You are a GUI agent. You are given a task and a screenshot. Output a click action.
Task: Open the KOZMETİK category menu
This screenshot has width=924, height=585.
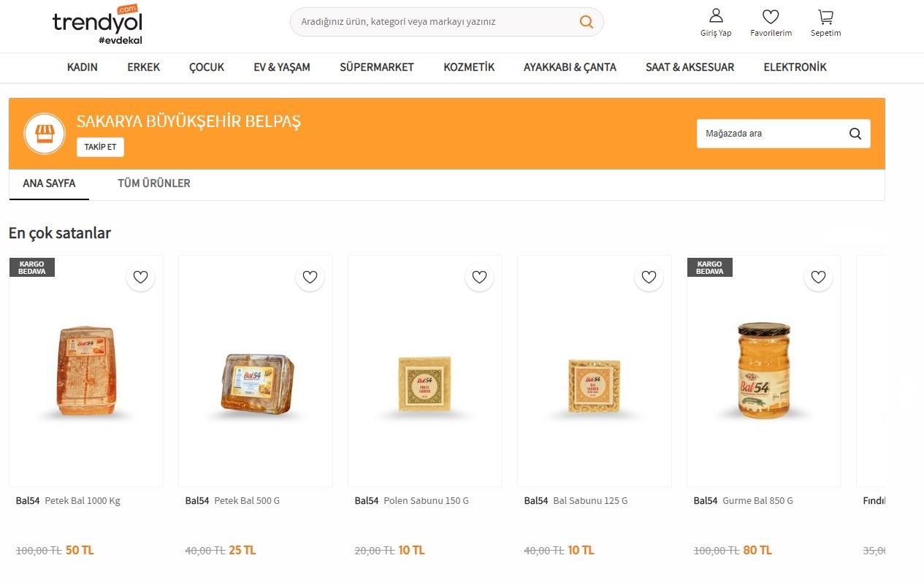click(x=469, y=67)
